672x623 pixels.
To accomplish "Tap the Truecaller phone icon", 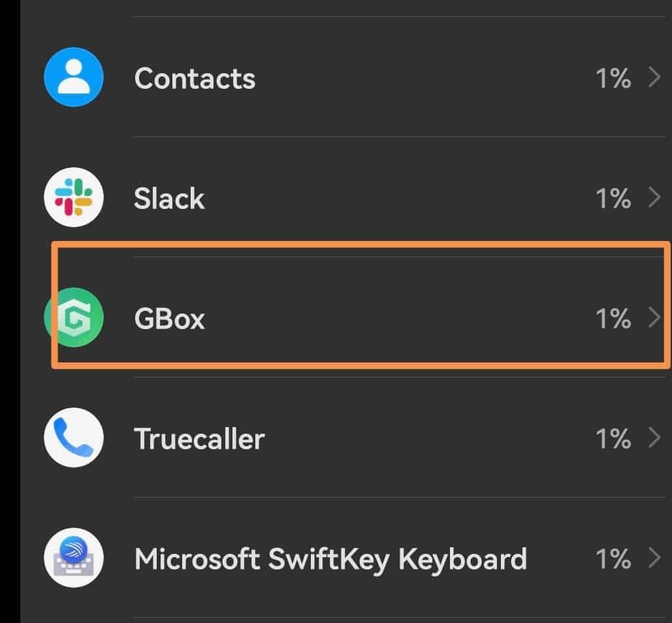I will pos(73,438).
